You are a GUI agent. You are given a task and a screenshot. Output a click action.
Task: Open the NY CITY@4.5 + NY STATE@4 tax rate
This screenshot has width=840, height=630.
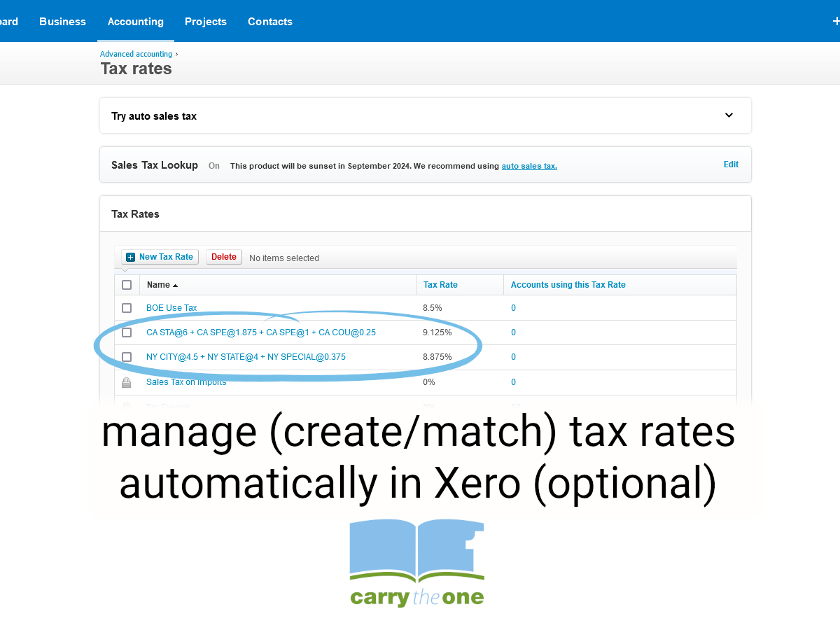click(x=246, y=357)
